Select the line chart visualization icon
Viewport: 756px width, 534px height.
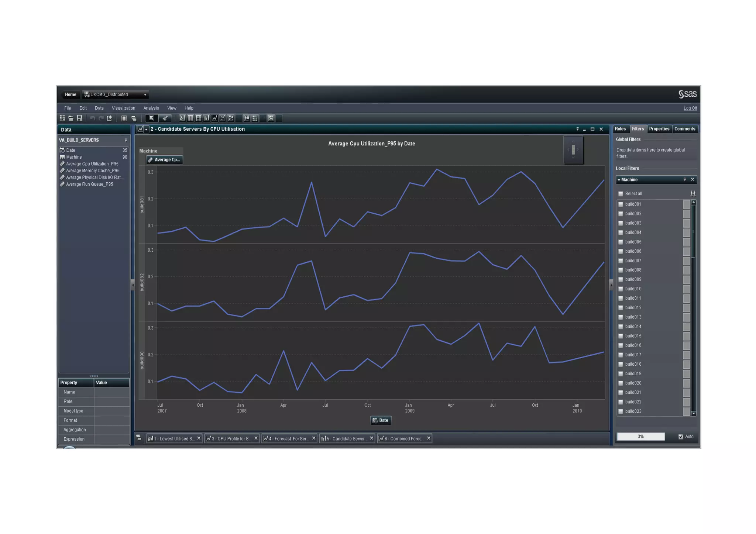point(214,118)
